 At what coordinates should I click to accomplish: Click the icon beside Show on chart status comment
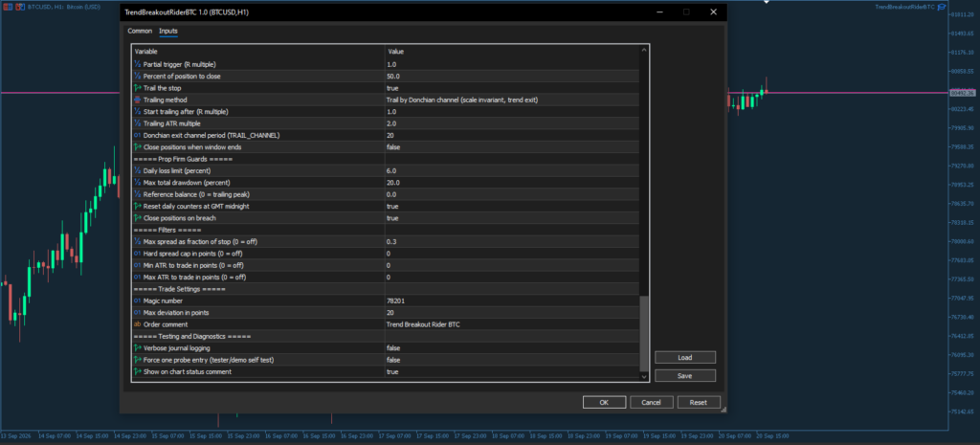(138, 372)
